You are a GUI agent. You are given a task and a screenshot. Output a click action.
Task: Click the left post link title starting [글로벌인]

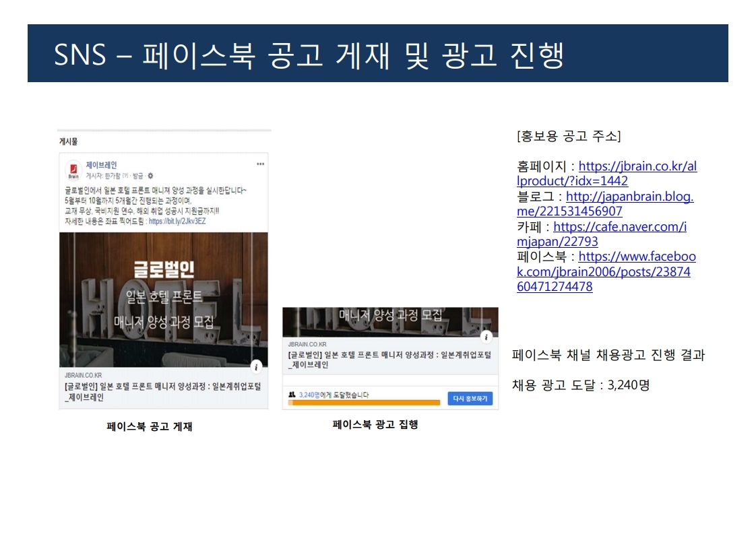point(163,391)
